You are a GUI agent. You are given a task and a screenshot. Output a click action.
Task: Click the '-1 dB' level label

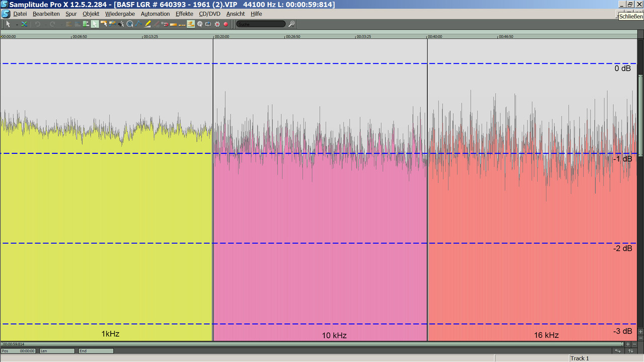pos(622,159)
